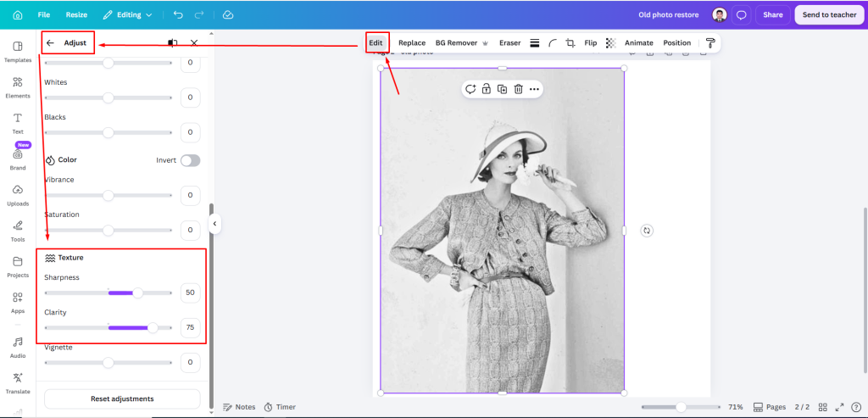The height and width of the screenshot is (418, 868).
Task: Open the three-dot more options menu
Action: coord(534,89)
